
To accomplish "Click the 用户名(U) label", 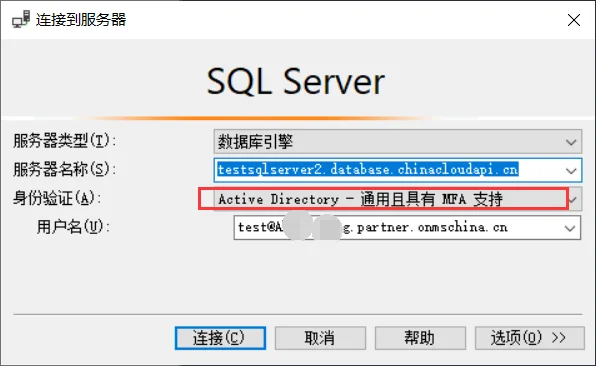I will point(73,227).
